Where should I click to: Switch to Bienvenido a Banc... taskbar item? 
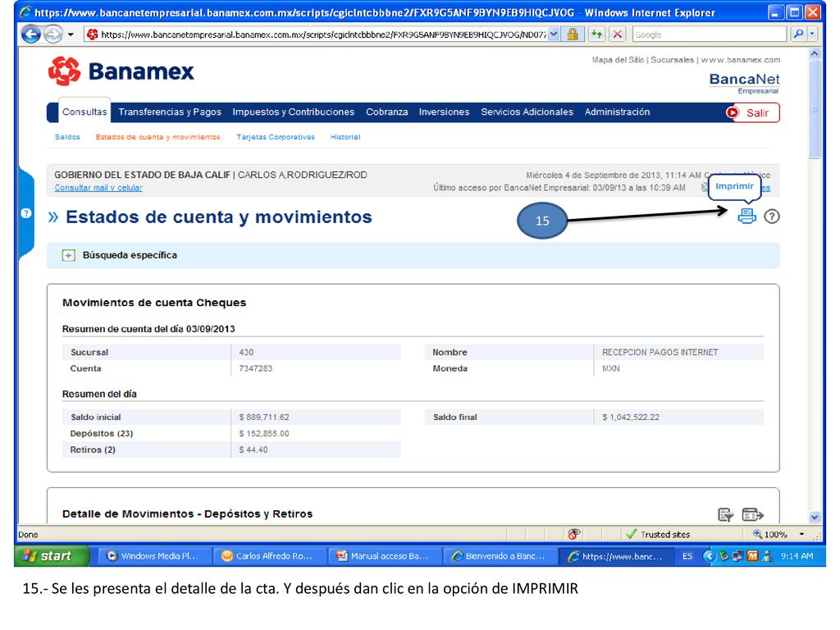coord(499,556)
